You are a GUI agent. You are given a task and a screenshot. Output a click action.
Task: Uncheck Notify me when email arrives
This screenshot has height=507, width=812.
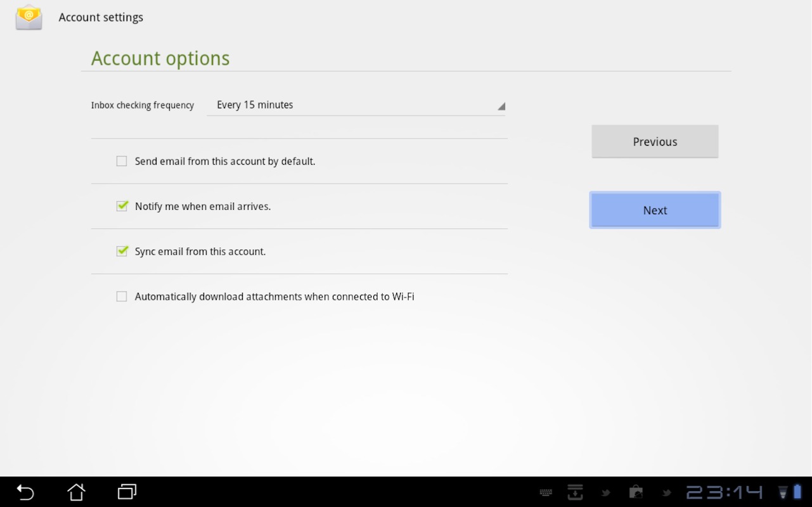tap(122, 207)
